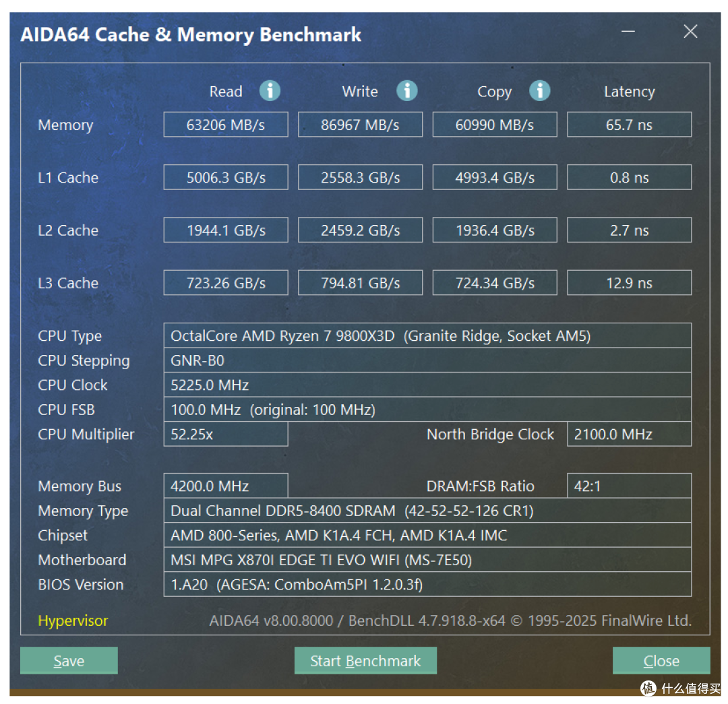The height and width of the screenshot is (704, 728).
Task: Click CPU Clock value 5225.0 MHz
Action: coord(427,385)
